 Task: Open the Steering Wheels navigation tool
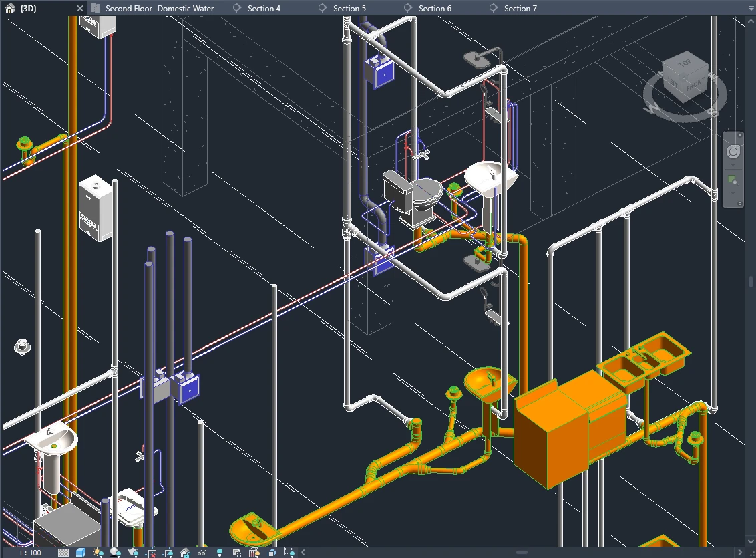click(x=733, y=152)
